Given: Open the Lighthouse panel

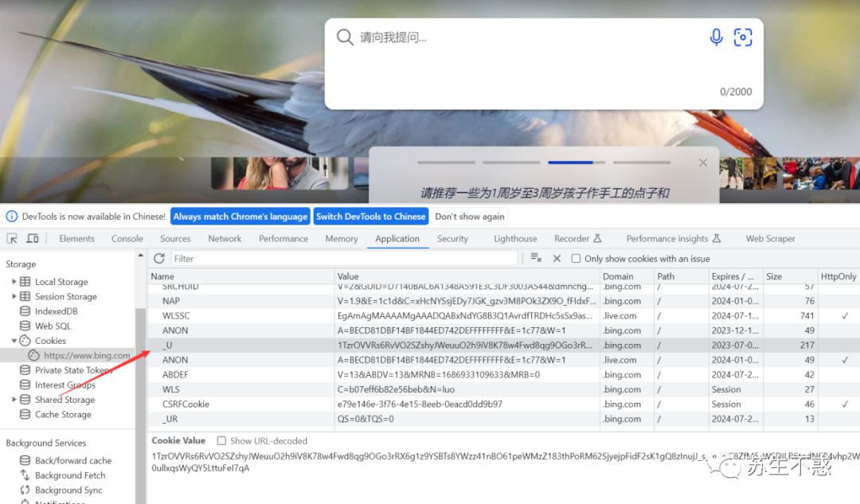Looking at the screenshot, I should tap(515, 238).
